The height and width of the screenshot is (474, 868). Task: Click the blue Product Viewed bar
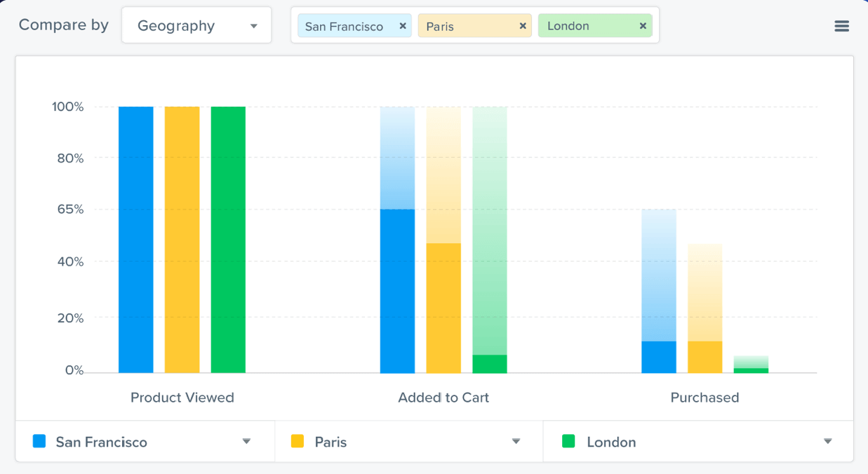[136, 240]
